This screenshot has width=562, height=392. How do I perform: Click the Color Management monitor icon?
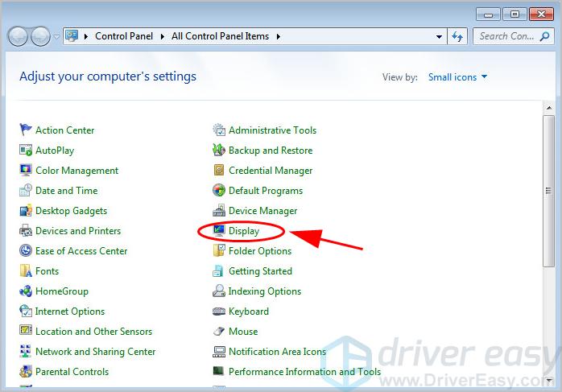click(x=26, y=170)
